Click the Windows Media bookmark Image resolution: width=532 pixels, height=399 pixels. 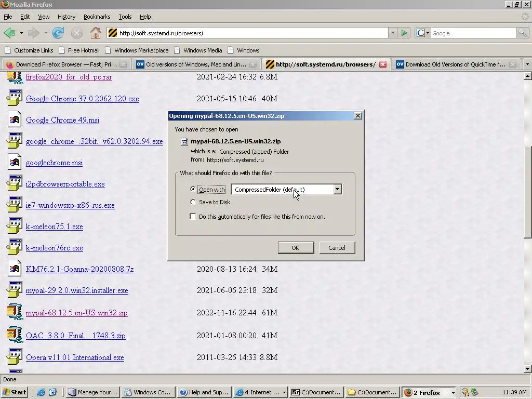(x=198, y=50)
